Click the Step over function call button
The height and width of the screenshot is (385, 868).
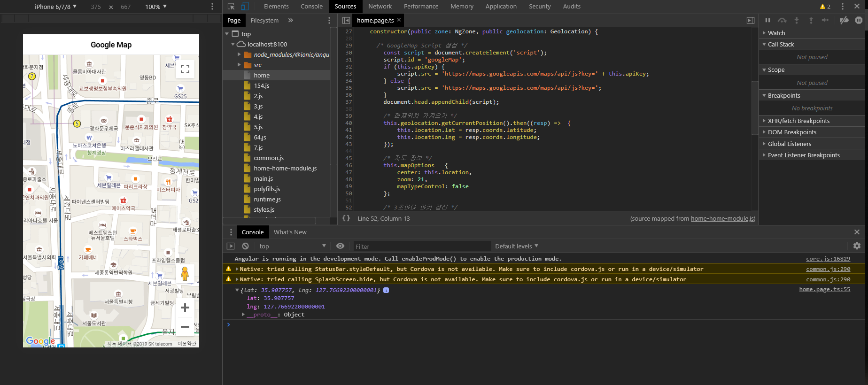point(782,20)
